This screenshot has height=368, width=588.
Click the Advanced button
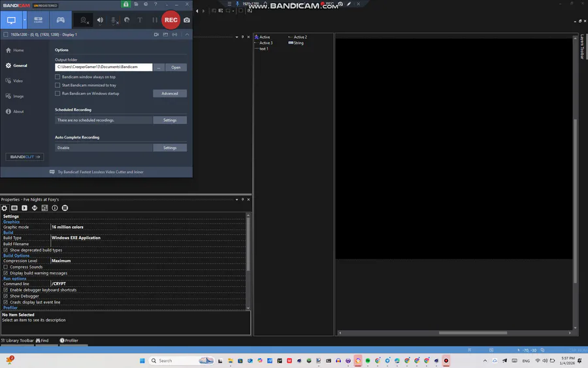(170, 93)
